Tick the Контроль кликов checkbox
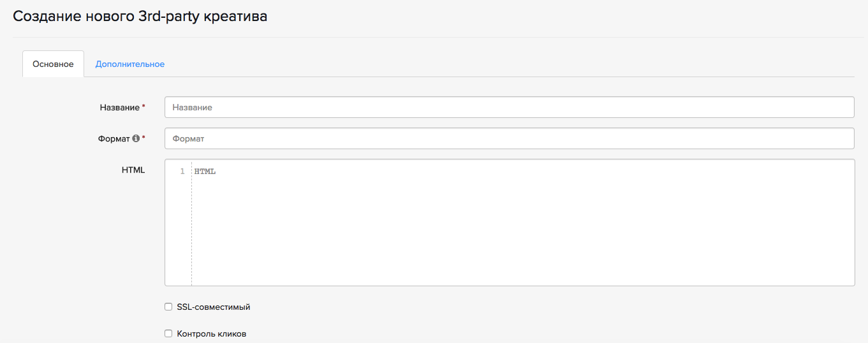 [168, 333]
